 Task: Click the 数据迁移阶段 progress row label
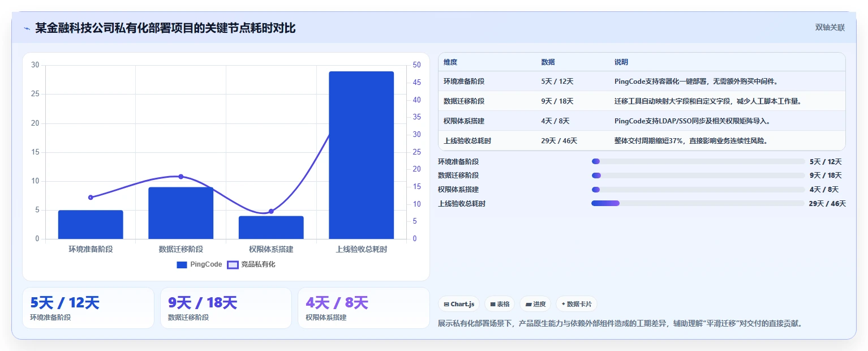click(x=458, y=175)
